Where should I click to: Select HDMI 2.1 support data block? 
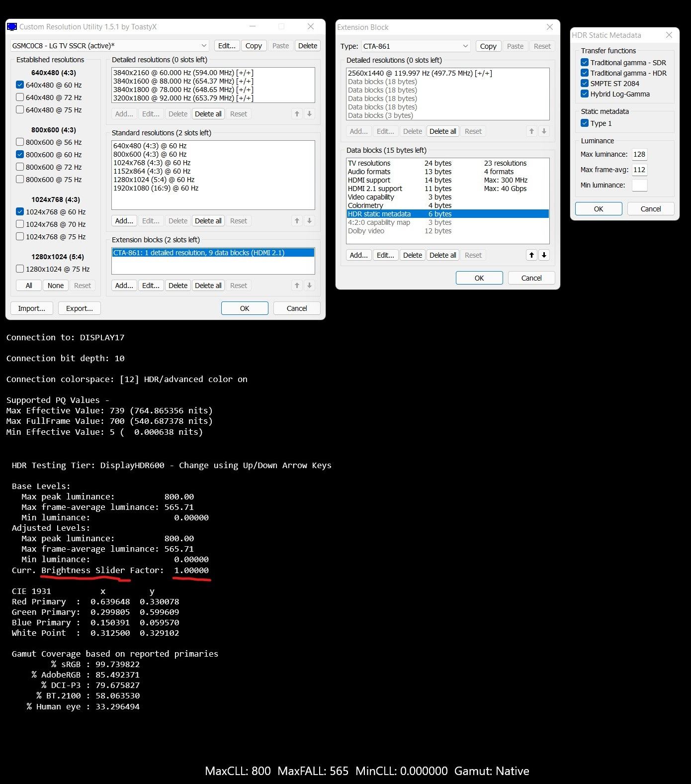click(x=448, y=189)
